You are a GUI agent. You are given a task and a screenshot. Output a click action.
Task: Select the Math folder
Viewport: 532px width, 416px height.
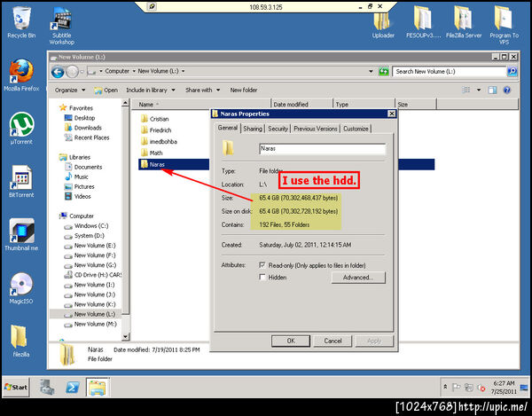pyautogui.click(x=152, y=153)
